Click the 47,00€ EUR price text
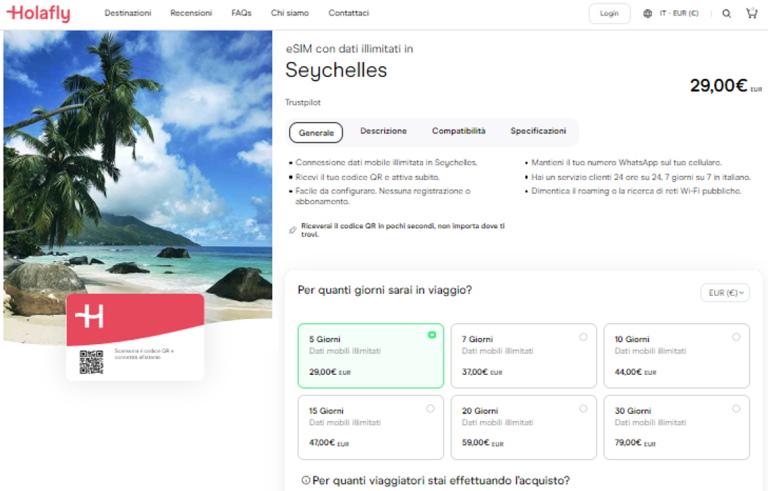This screenshot has height=491, width=768. point(329,443)
